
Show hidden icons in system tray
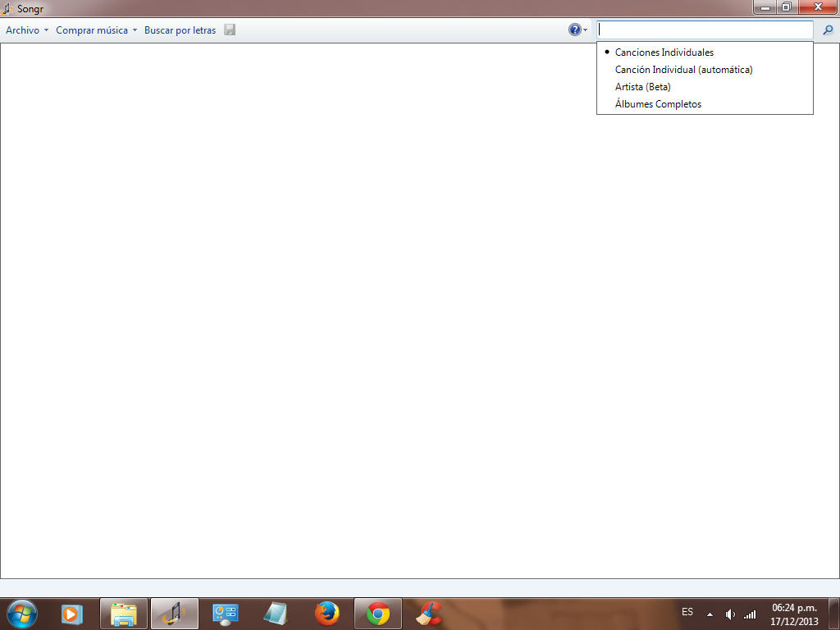point(710,614)
